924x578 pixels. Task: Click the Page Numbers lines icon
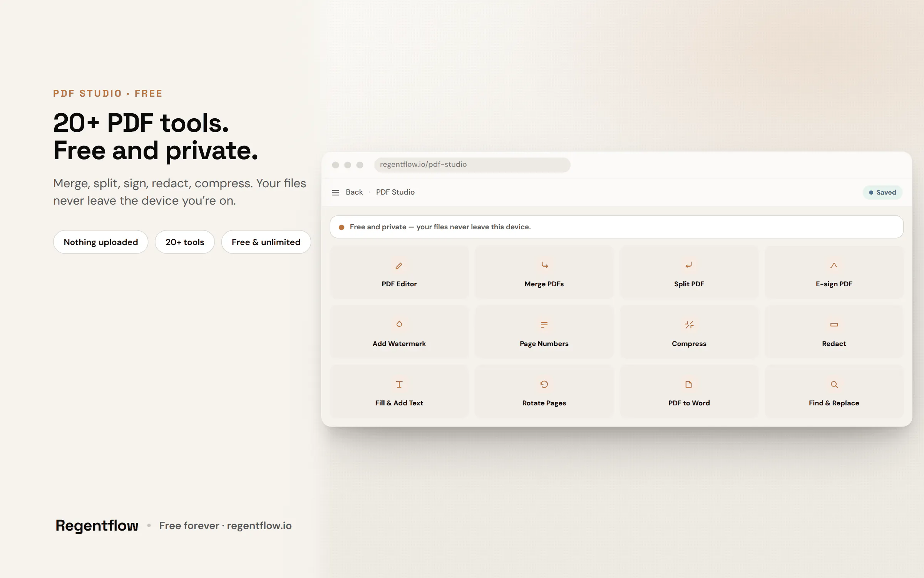pos(544,325)
